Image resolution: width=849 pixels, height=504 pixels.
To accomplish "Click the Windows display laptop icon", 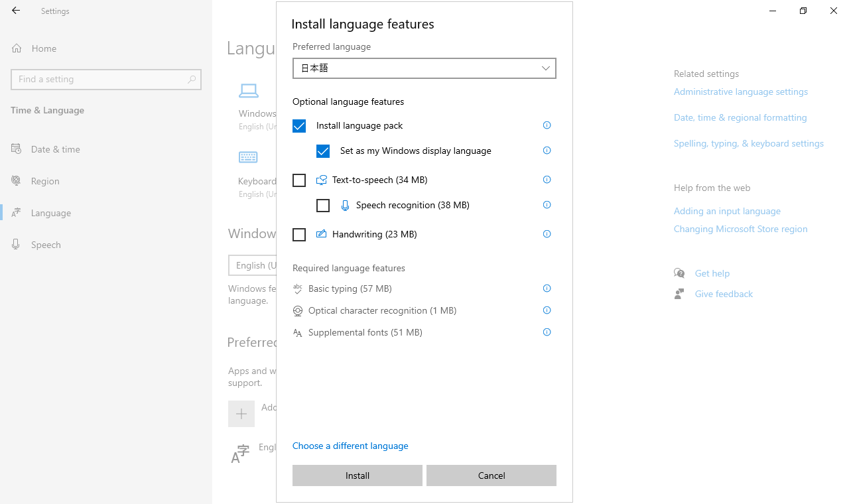I will click(249, 90).
